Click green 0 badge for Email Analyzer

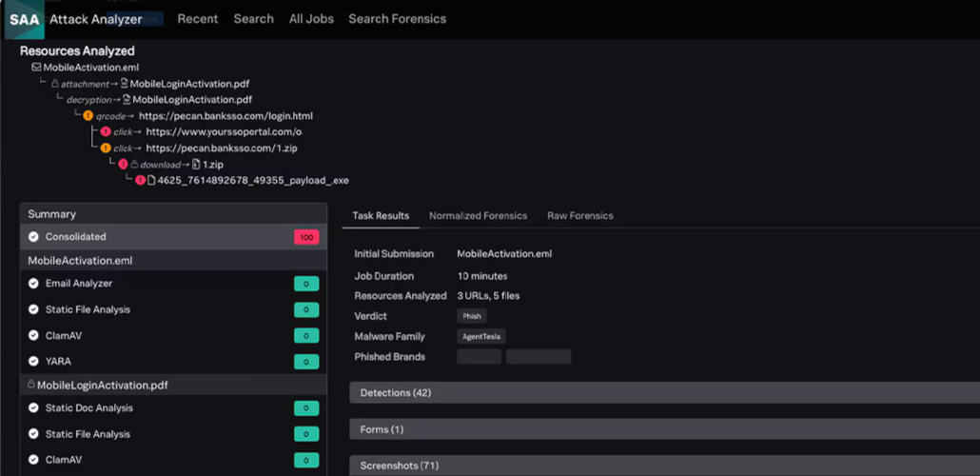click(x=306, y=284)
